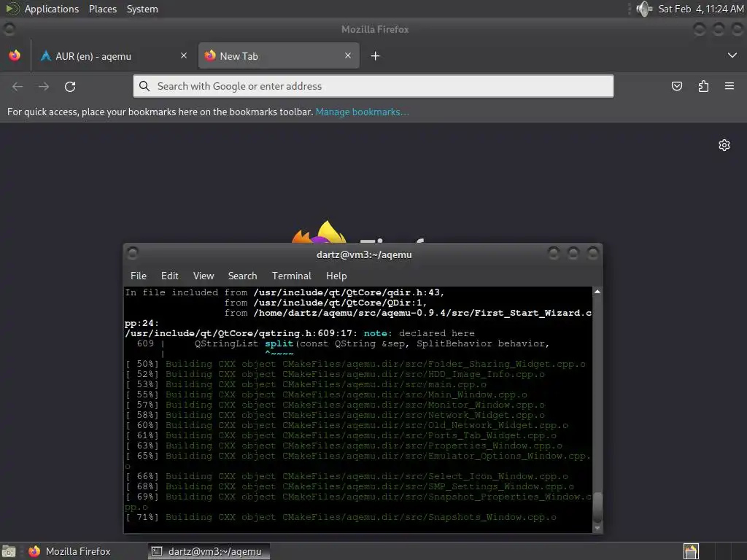This screenshot has height=560, width=747.
Task: Expand the list all tabs chevron
Action: point(732,55)
